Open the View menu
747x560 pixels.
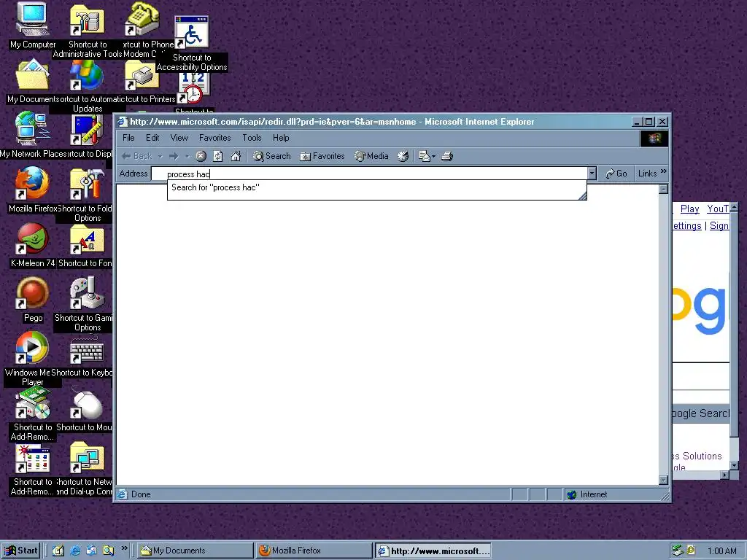tap(179, 138)
